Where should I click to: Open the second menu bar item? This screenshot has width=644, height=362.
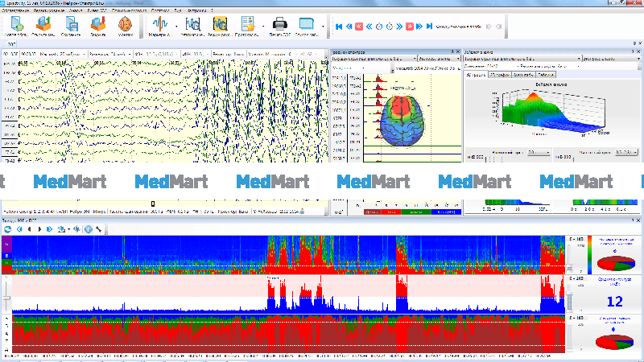pos(49,10)
